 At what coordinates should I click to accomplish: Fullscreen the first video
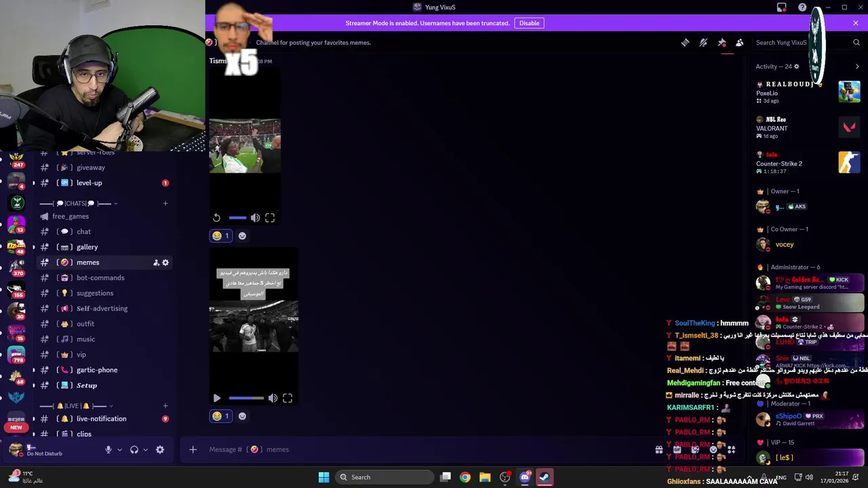[x=270, y=218]
